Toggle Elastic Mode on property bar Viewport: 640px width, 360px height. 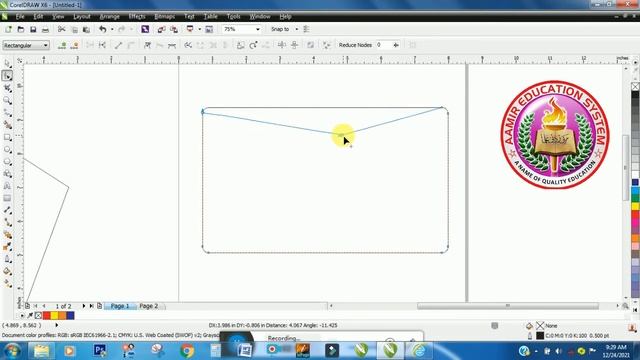pyautogui.click(x=311, y=45)
